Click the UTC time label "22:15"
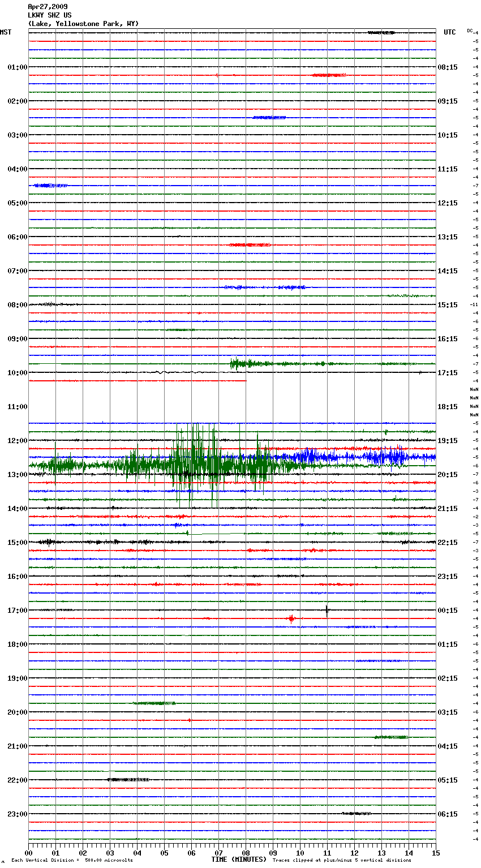This screenshot has width=481, height=868. (448, 543)
